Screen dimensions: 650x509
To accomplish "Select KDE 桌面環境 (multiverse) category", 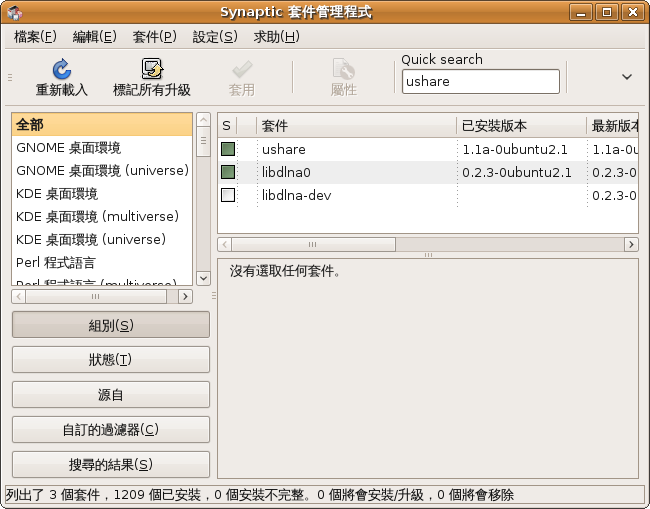I will (x=102, y=216).
